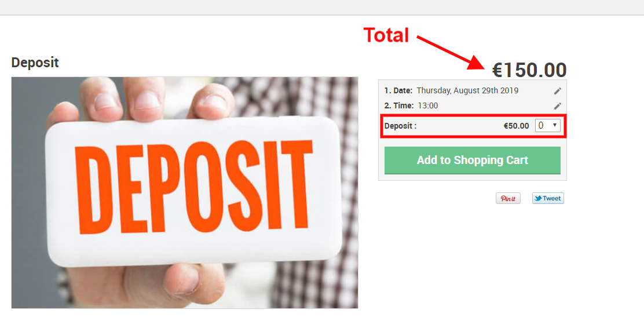
Task: Share via the Tweet button
Action: coord(548,198)
